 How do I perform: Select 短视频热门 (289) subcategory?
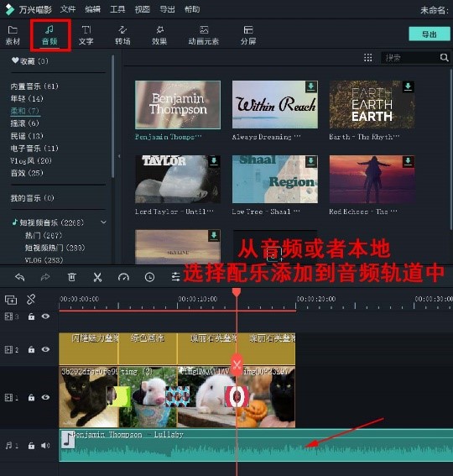point(55,248)
